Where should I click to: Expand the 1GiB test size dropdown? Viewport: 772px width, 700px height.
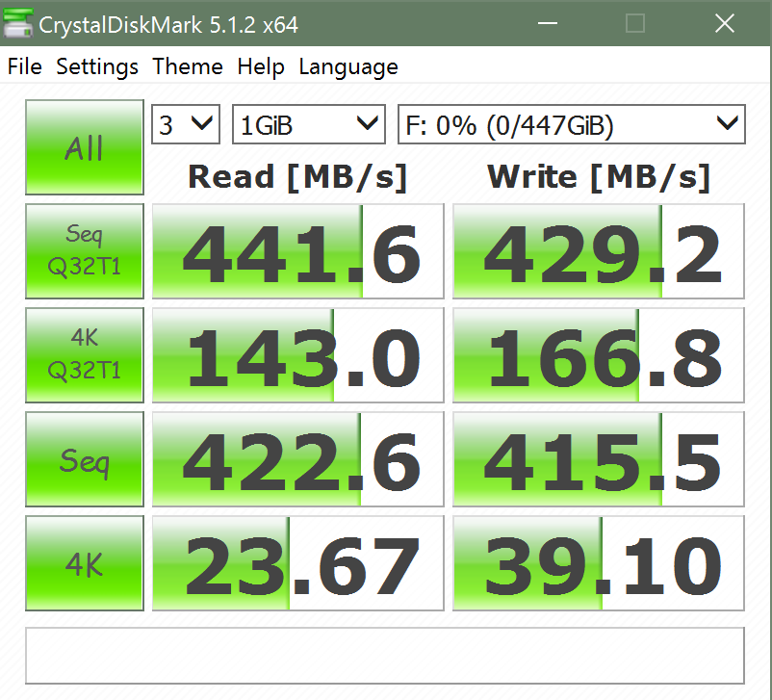click(x=308, y=124)
